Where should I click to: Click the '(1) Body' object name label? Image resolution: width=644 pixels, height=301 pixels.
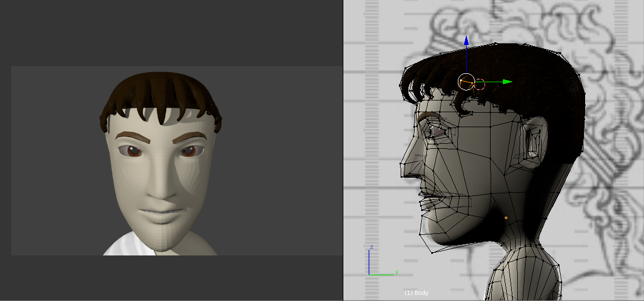coord(416,293)
